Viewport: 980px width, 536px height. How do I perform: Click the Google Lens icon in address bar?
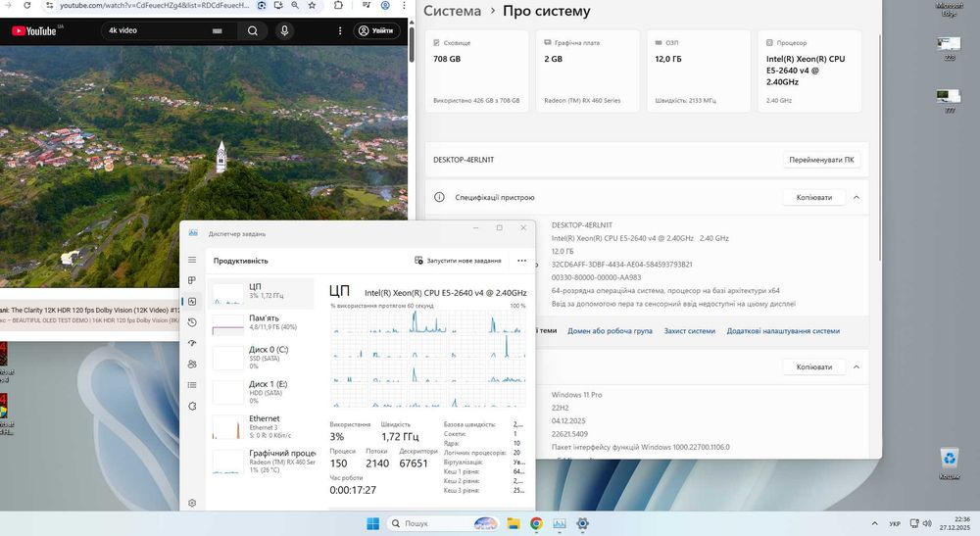tap(262, 5)
